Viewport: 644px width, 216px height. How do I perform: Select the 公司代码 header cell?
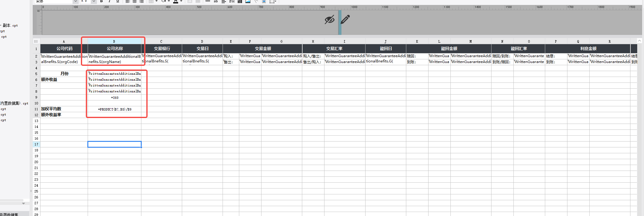64,49
